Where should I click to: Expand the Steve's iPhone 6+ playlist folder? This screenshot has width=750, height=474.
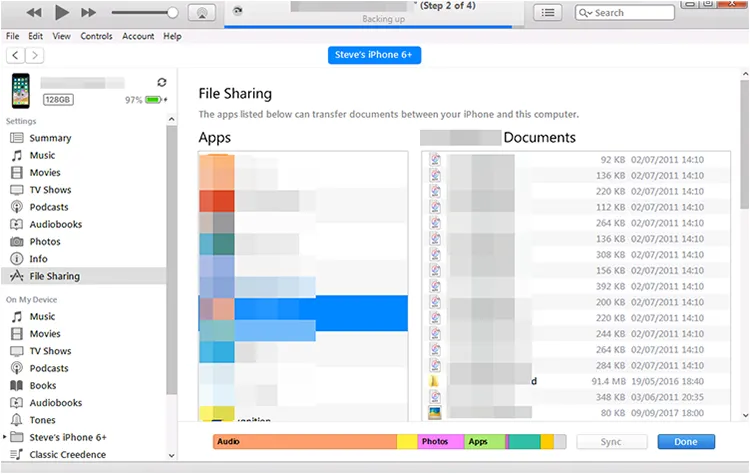point(5,437)
